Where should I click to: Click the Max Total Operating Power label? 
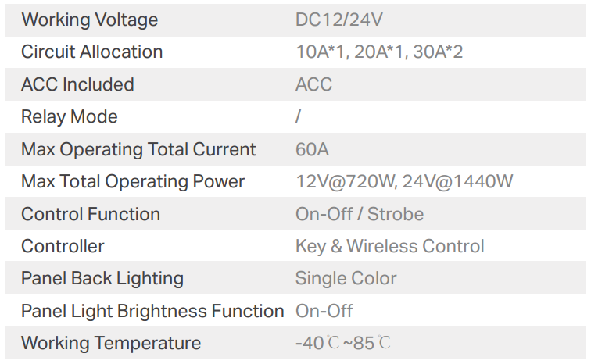click(x=133, y=182)
